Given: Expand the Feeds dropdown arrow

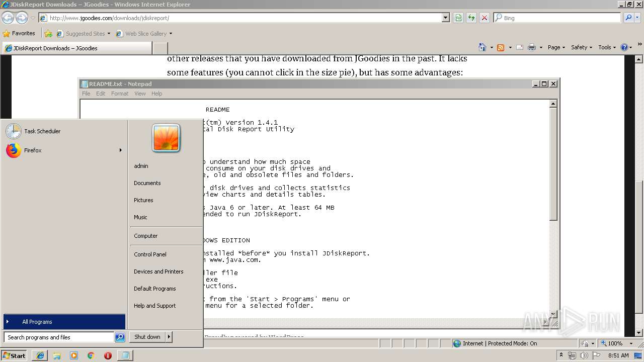Looking at the screenshot, I should click(x=510, y=47).
